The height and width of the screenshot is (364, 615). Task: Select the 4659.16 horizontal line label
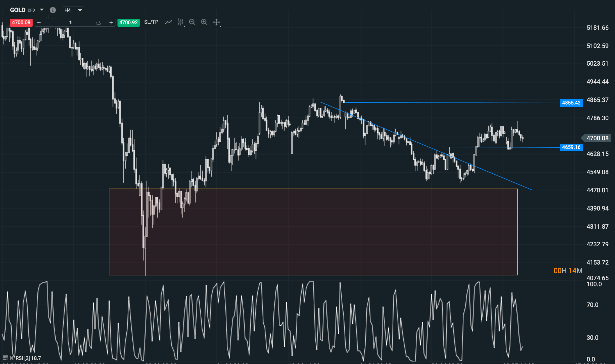point(571,147)
